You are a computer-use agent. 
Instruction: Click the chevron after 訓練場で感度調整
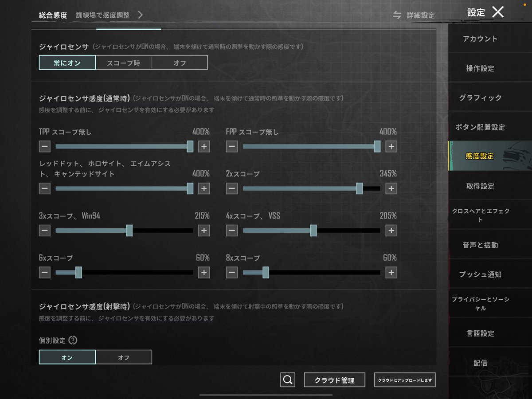coord(140,15)
